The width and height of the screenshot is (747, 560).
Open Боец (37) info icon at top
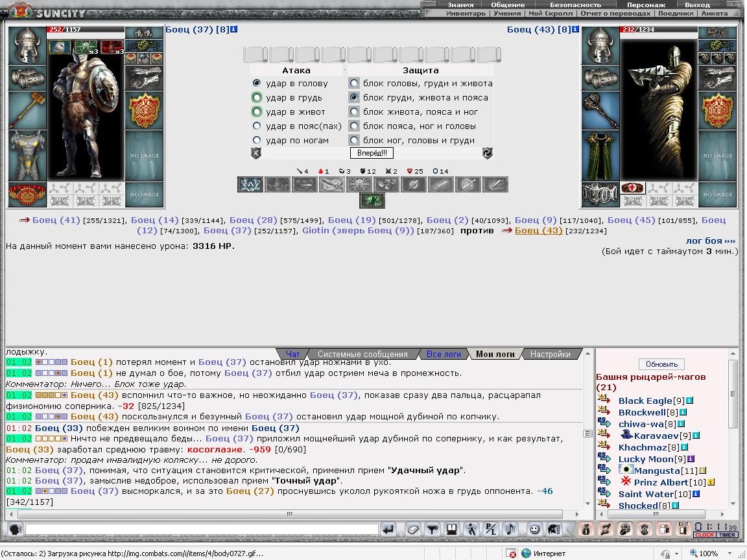point(233,30)
